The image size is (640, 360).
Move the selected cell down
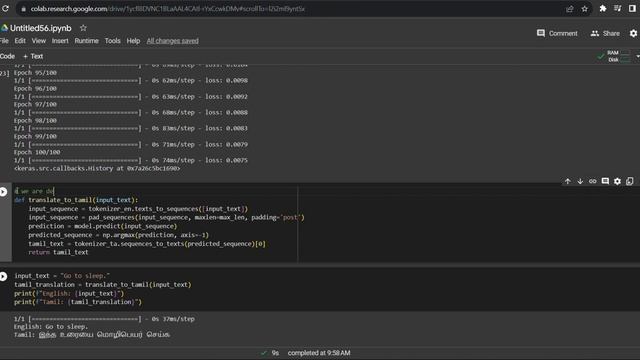point(580,181)
